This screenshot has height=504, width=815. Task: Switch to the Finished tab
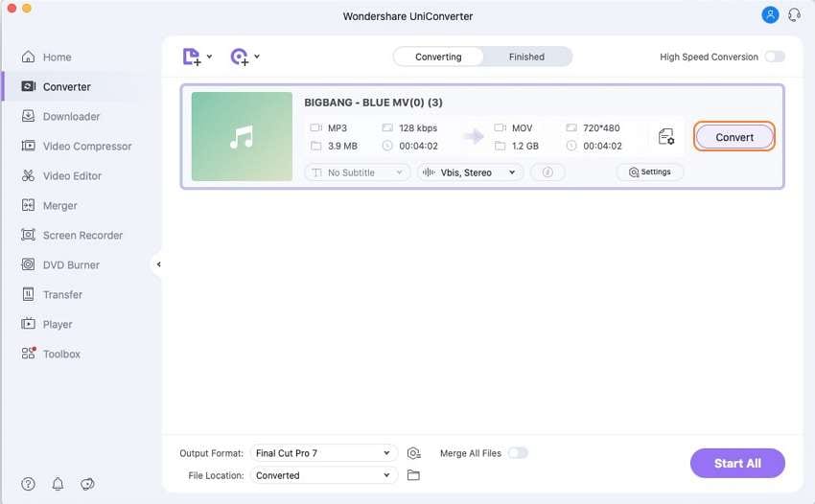tap(526, 57)
